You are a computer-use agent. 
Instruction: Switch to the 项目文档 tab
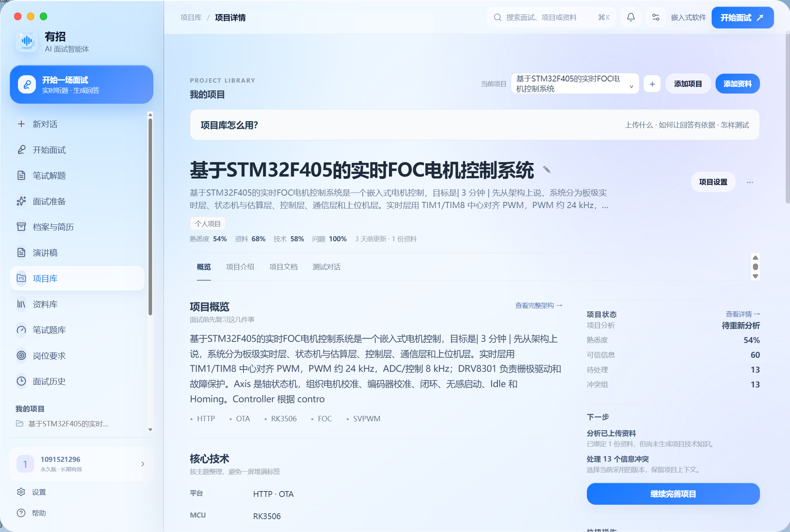click(x=283, y=267)
